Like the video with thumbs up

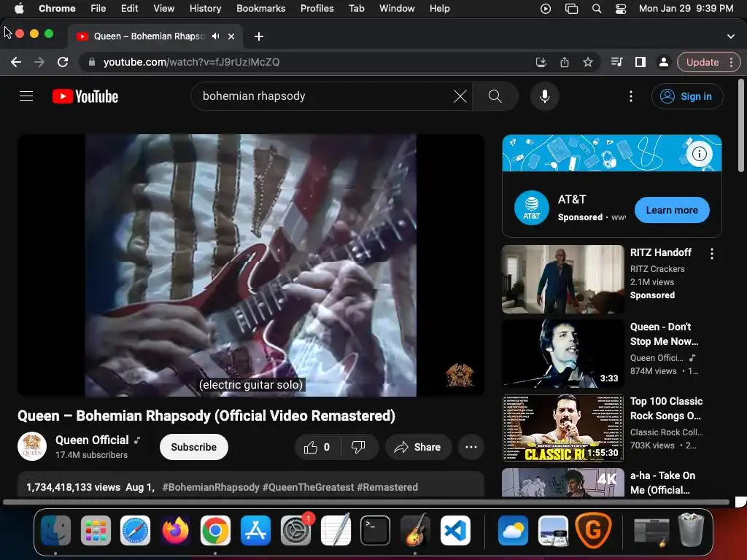click(x=317, y=447)
